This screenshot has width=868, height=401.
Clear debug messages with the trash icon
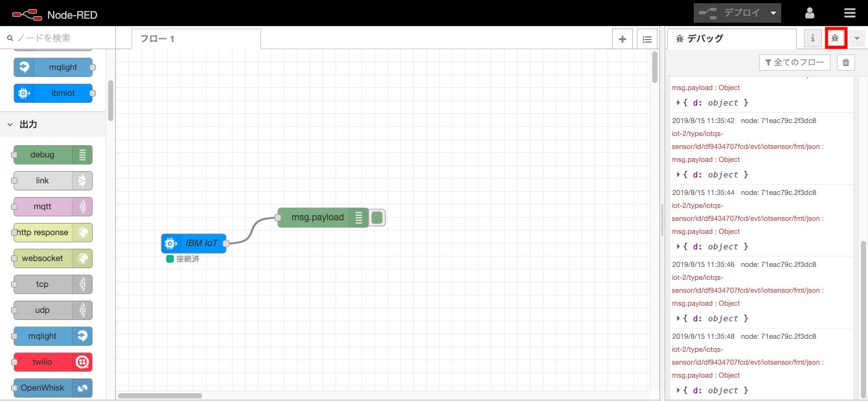[x=846, y=62]
